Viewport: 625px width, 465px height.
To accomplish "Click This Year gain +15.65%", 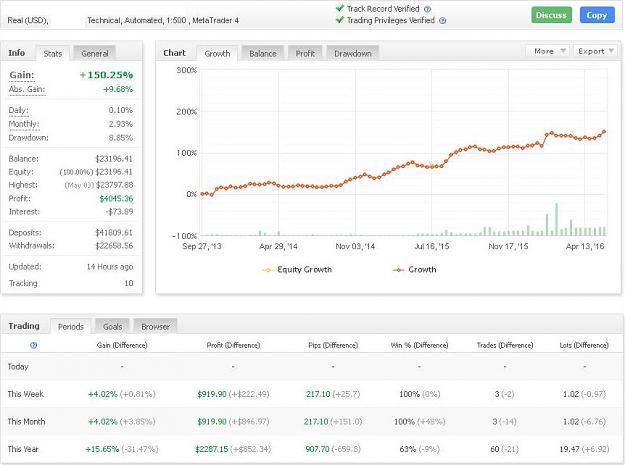I will pyautogui.click(x=102, y=449).
